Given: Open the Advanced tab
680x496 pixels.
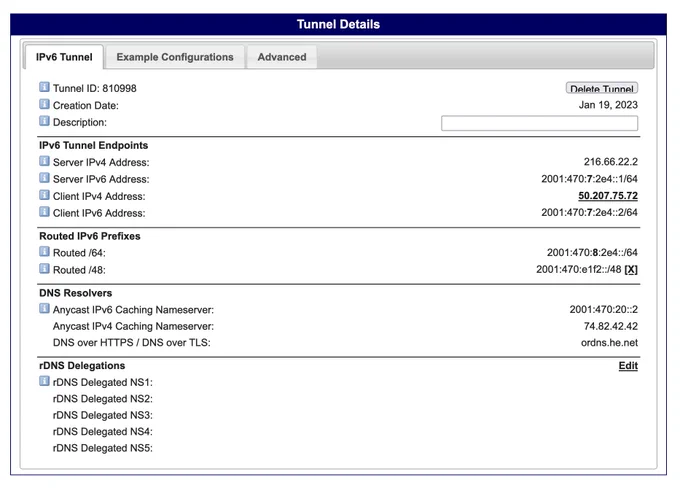Looking at the screenshot, I should (282, 57).
